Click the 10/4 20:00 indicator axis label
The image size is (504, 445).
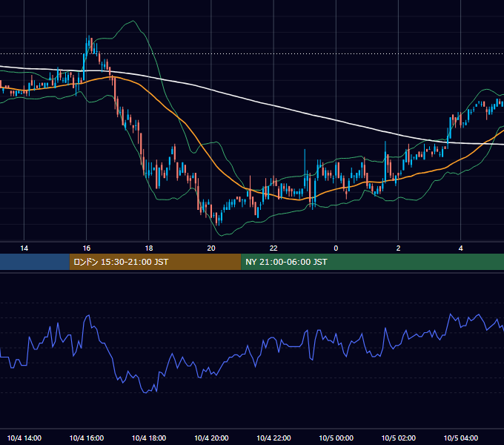211,438
